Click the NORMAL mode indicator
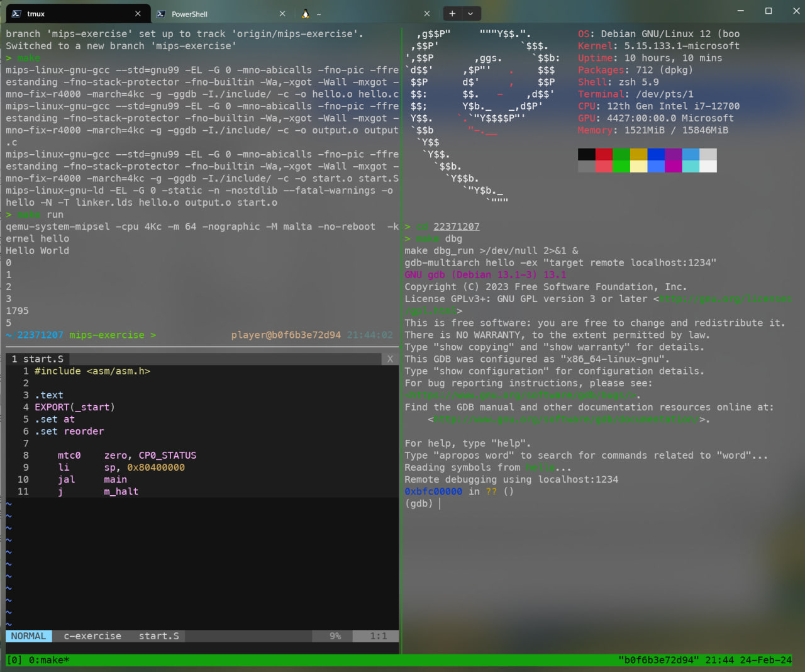 [x=29, y=636]
